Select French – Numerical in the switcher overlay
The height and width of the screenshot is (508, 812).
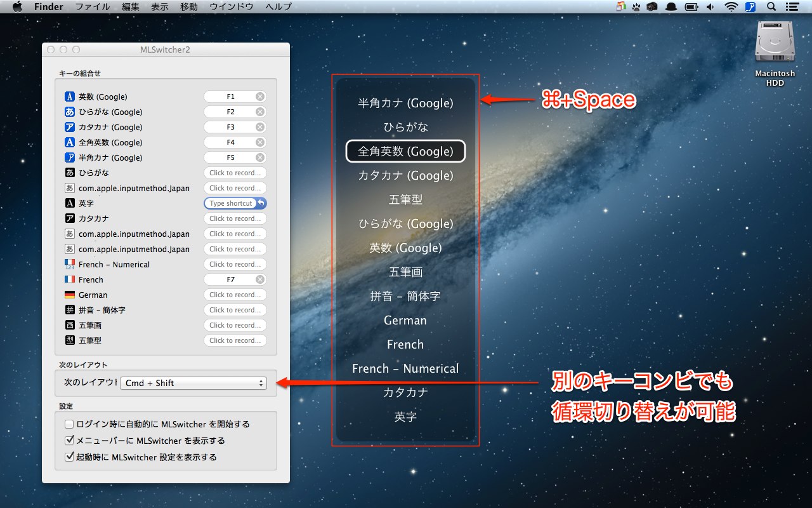405,368
